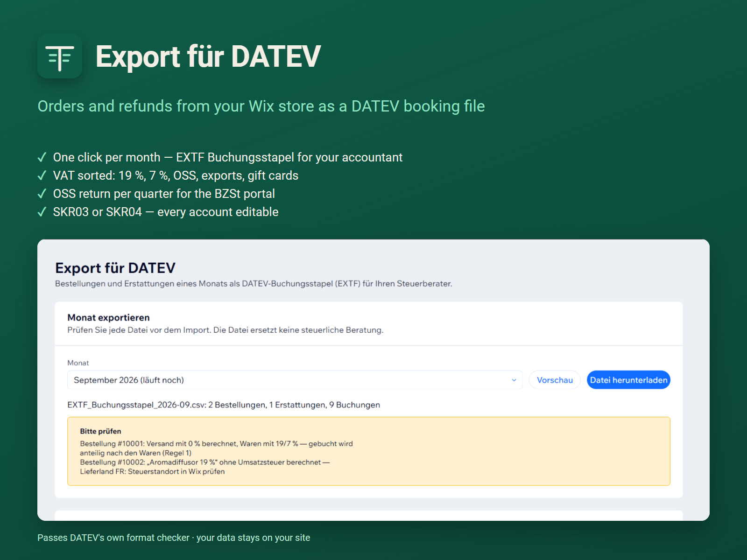Viewport: 747px width, 560px height.
Task: Click the Bestellung #10002 warning text
Action: [x=205, y=467]
